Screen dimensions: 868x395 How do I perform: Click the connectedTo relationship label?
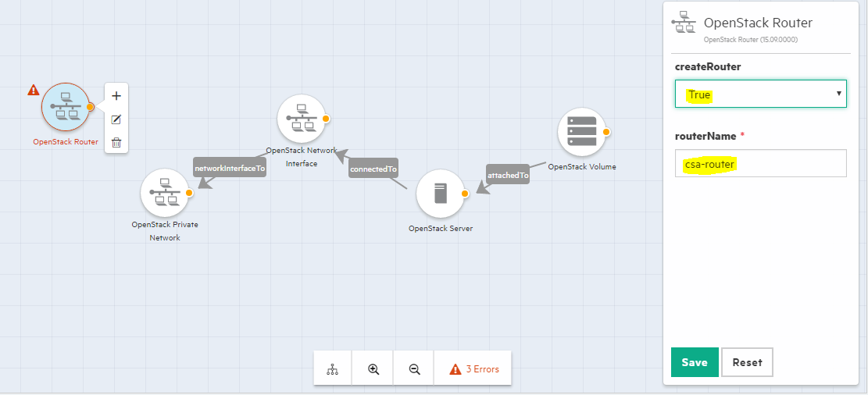coord(373,169)
